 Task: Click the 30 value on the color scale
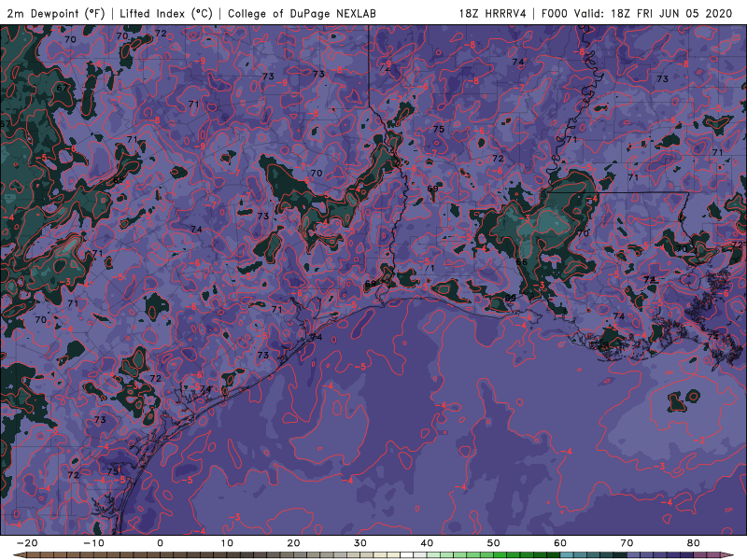pyautogui.click(x=360, y=543)
